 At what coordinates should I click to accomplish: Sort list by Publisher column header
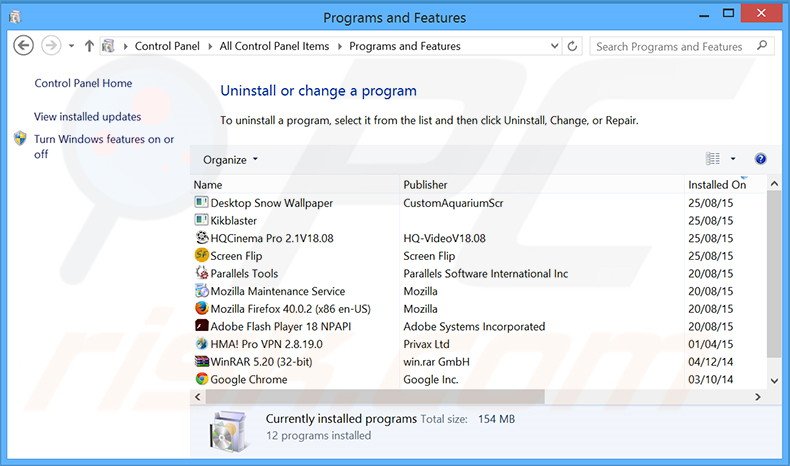click(x=542, y=185)
